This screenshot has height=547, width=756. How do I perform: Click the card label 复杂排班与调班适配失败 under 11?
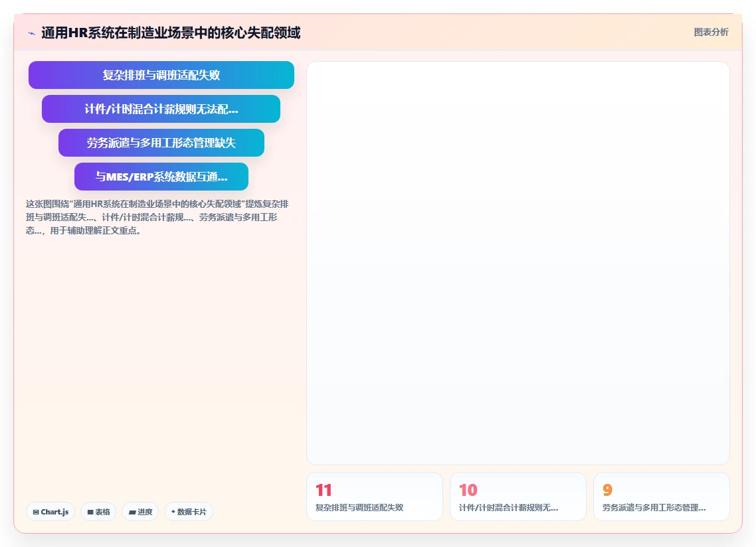pyautogui.click(x=359, y=507)
